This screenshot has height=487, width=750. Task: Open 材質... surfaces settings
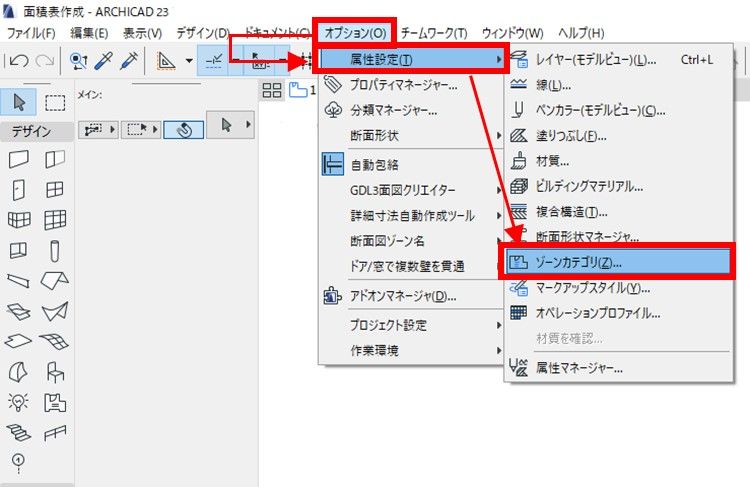[x=618, y=161]
